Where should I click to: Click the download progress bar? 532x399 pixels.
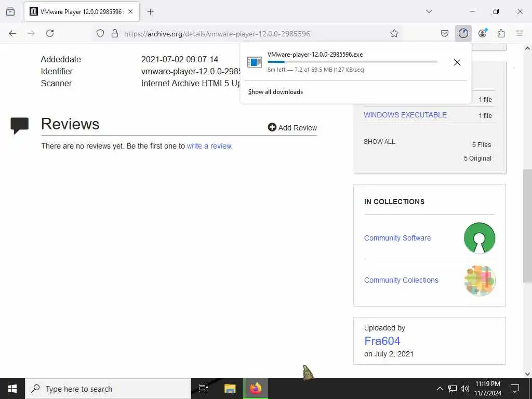pyautogui.click(x=352, y=62)
